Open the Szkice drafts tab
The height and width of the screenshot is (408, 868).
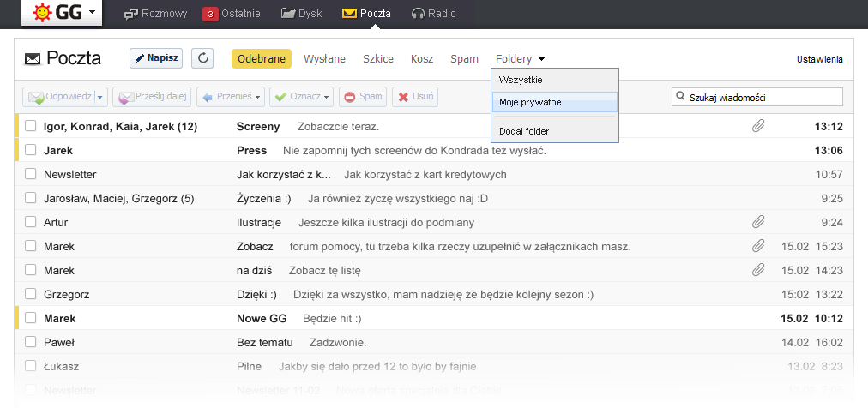point(378,58)
